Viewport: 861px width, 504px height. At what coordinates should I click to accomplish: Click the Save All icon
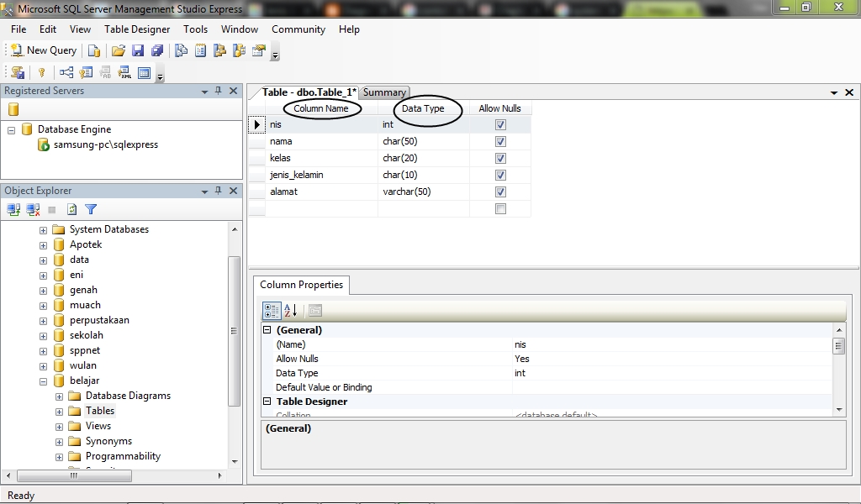tap(157, 51)
